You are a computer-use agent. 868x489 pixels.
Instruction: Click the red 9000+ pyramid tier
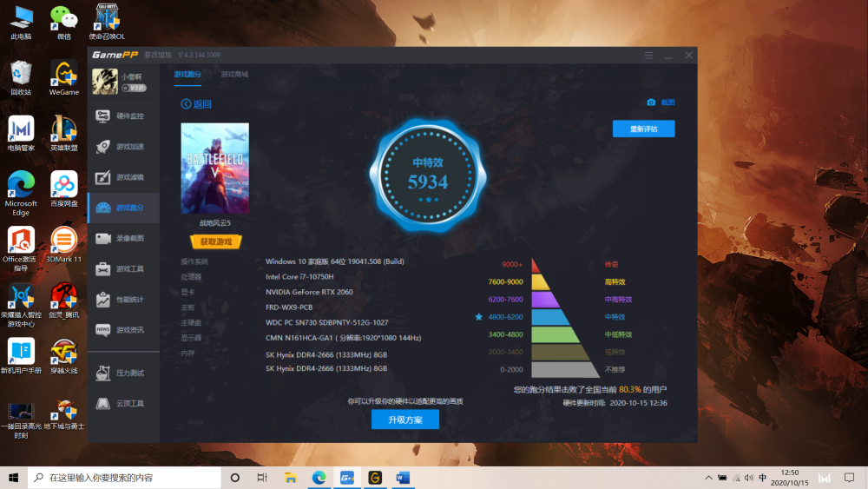pos(536,265)
